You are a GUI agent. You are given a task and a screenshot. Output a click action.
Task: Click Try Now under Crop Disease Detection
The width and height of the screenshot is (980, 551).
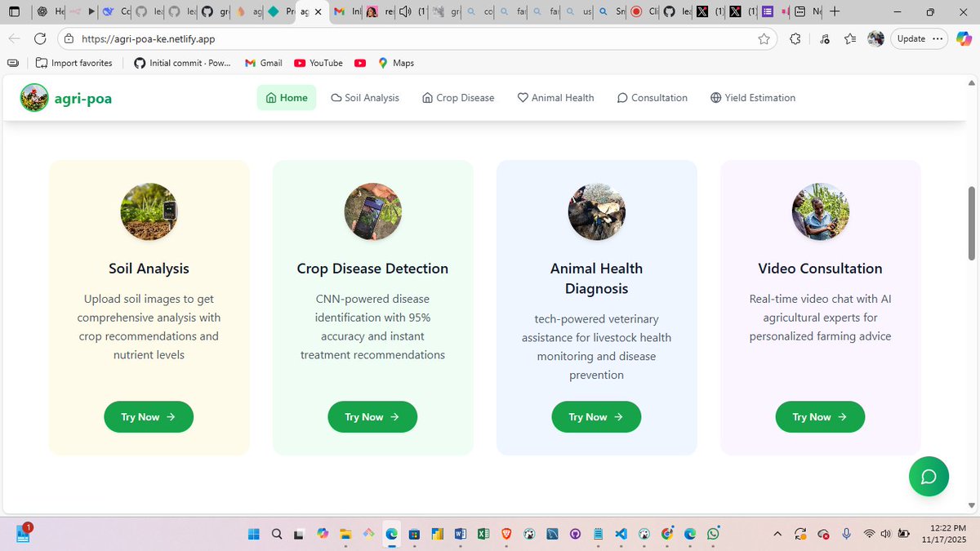coord(372,416)
